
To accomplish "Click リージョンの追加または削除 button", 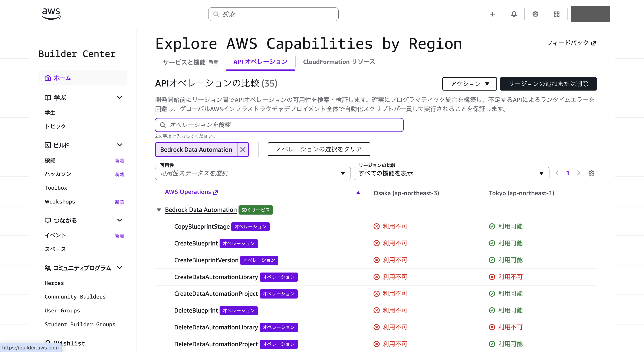I will click(x=548, y=84).
